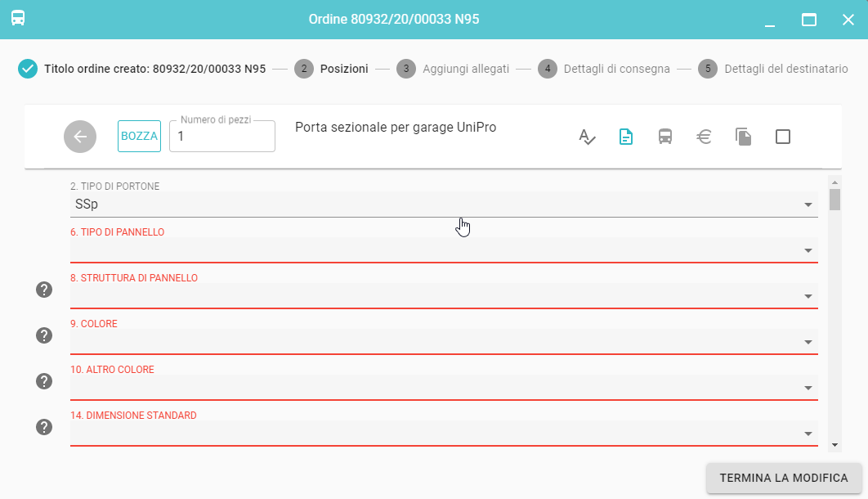Expand the Altro colore dropdown
The image size is (868, 499).
(x=808, y=388)
